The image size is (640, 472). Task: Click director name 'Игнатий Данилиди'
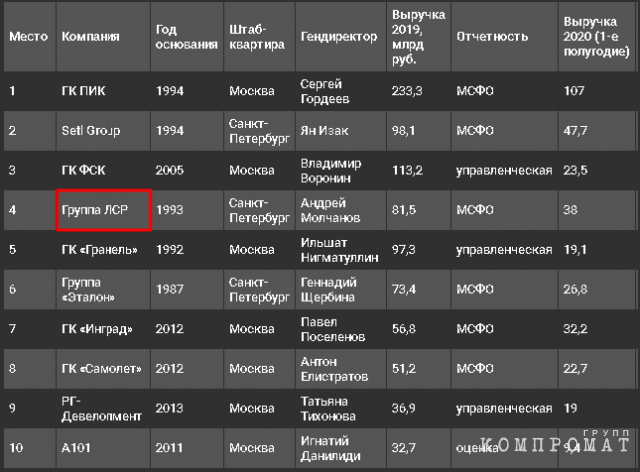330,448
